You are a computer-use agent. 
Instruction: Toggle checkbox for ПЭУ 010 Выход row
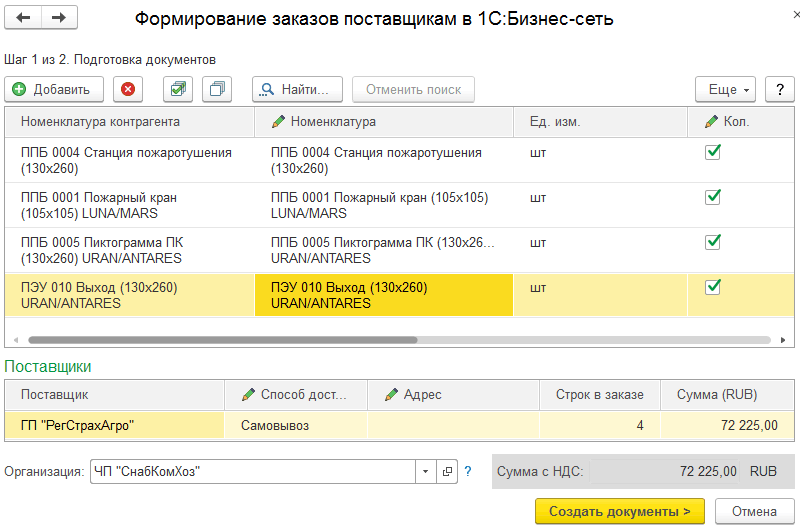713,287
